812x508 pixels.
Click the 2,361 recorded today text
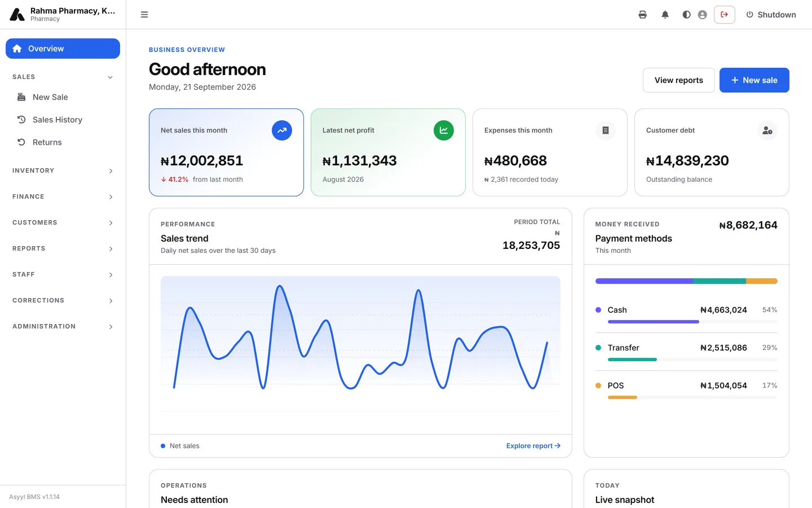[521, 179]
